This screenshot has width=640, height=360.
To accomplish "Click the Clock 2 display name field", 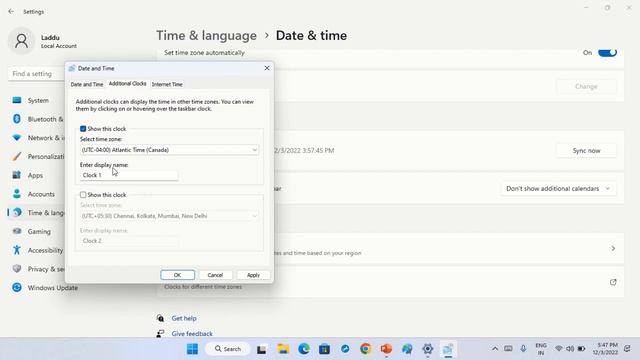I will tap(129, 241).
